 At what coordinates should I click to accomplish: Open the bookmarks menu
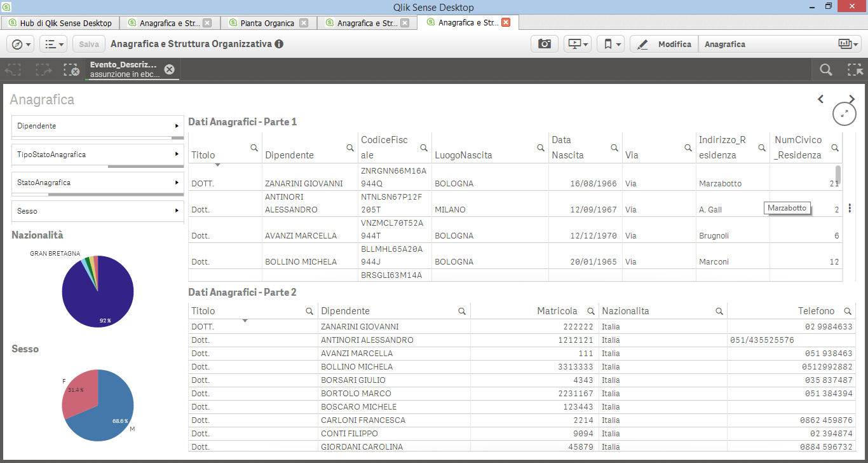(611, 44)
